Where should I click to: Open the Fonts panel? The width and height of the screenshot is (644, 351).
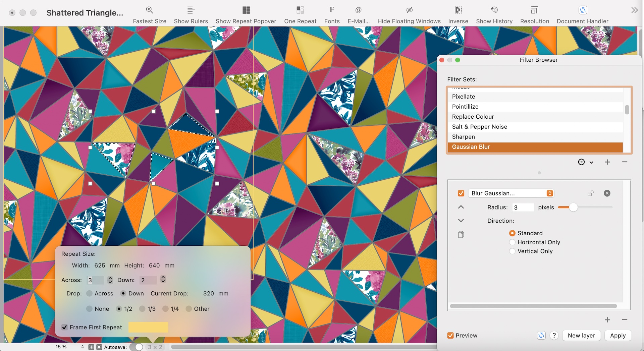point(332,10)
